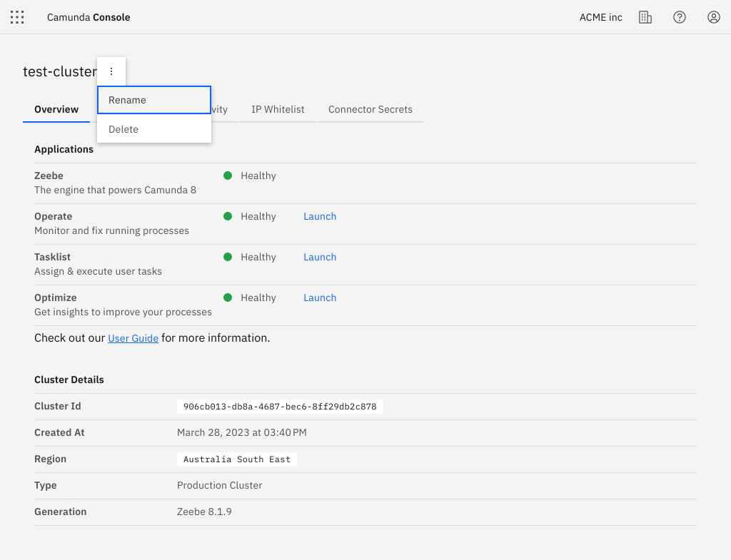The height and width of the screenshot is (560, 731).
Task: Click the Zeebe green health status dot
Action: point(228,175)
